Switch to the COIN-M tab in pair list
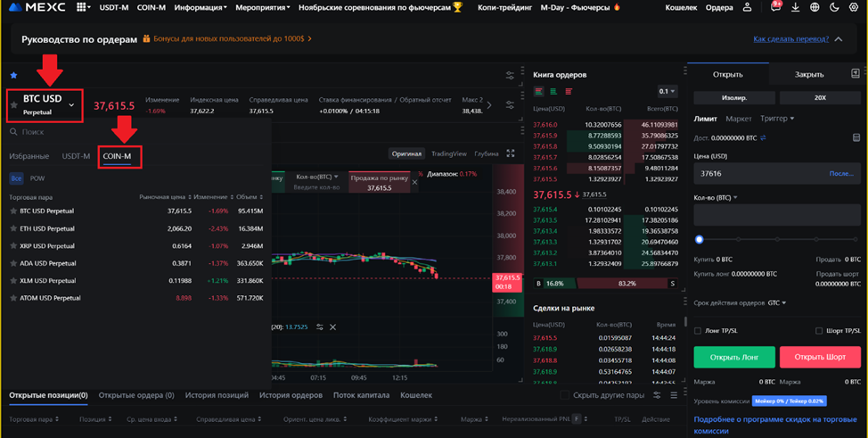The image size is (868, 438). 117,156
